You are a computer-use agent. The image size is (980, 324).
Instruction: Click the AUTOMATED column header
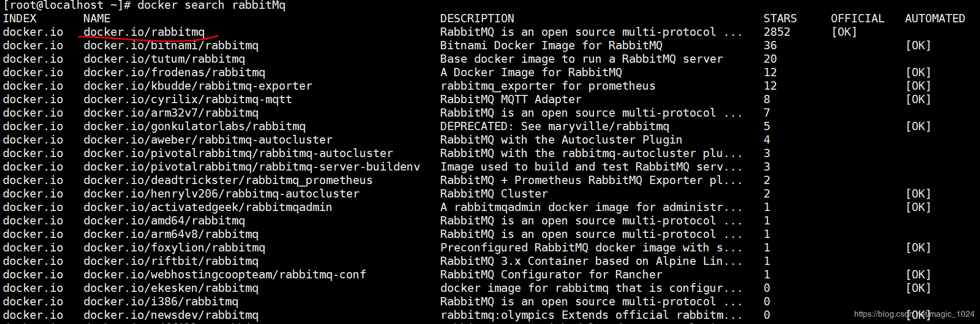click(x=935, y=19)
